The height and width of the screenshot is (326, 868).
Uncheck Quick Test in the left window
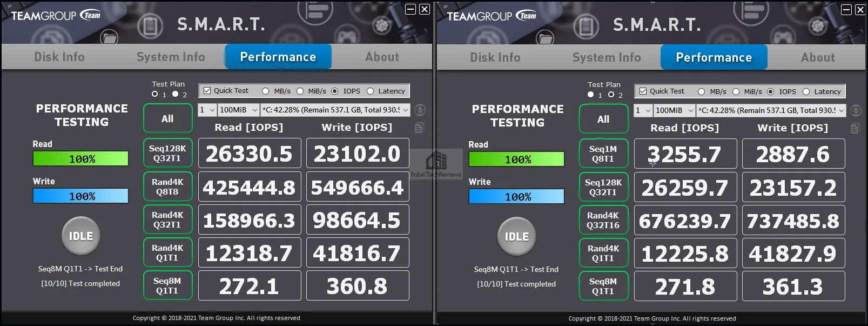pyautogui.click(x=207, y=91)
